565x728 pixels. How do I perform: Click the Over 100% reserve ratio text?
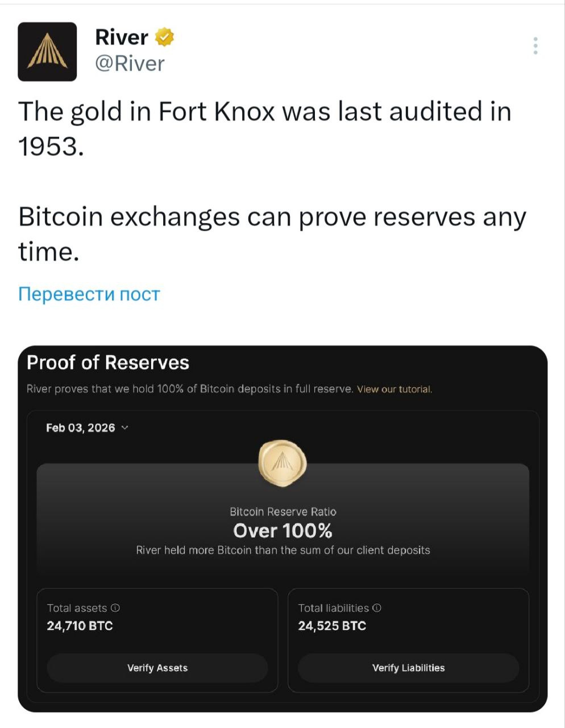point(282,531)
